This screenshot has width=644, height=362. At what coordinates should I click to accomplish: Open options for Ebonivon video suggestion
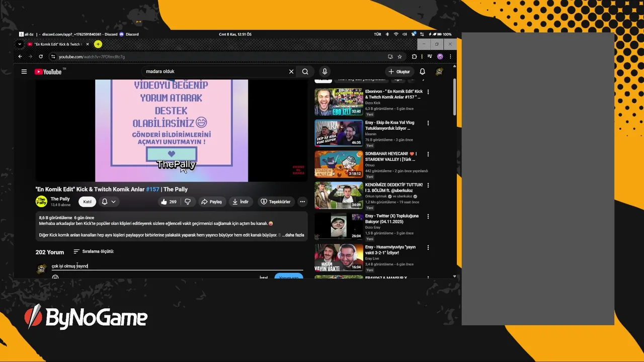point(428,92)
